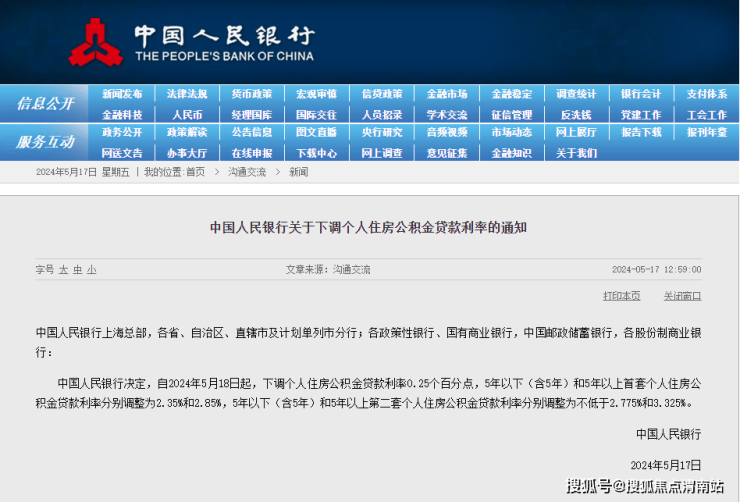The image size is (740, 502).
Task: Click 沟通交流 in the breadcrumb path
Action: coord(246,172)
